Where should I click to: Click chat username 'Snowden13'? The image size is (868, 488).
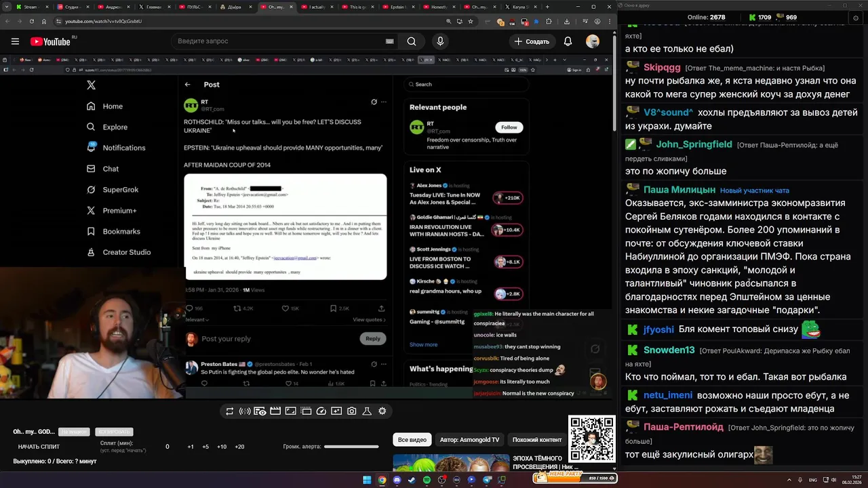669,350
